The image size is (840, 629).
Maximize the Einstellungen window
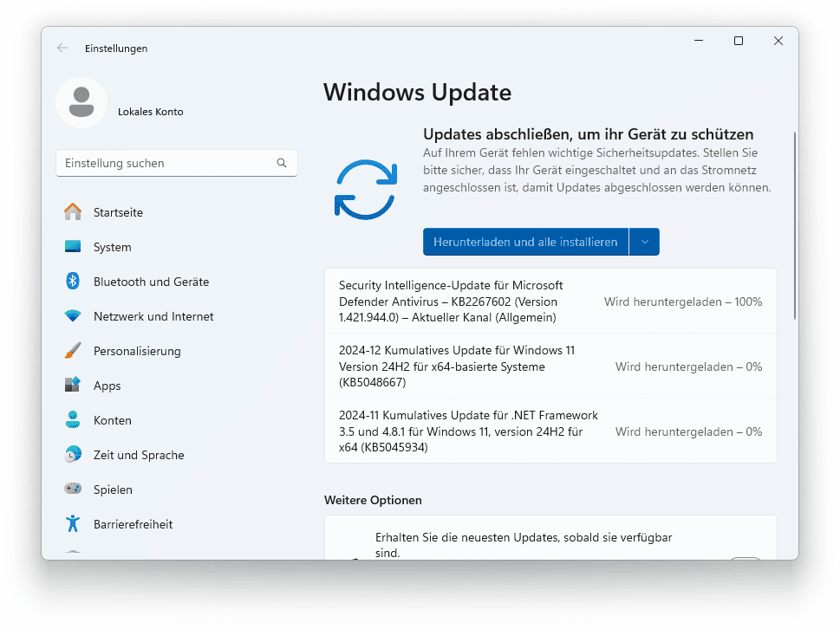click(x=739, y=41)
